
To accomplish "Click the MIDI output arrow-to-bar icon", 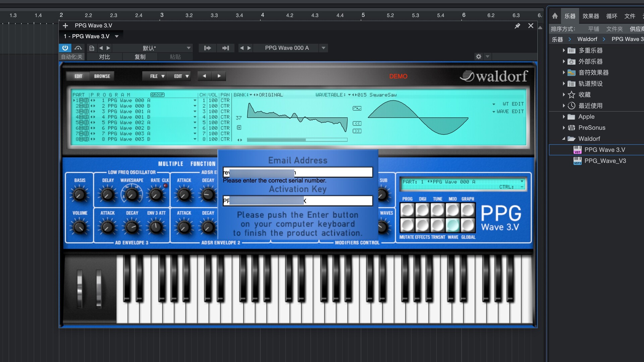I will [x=225, y=48].
